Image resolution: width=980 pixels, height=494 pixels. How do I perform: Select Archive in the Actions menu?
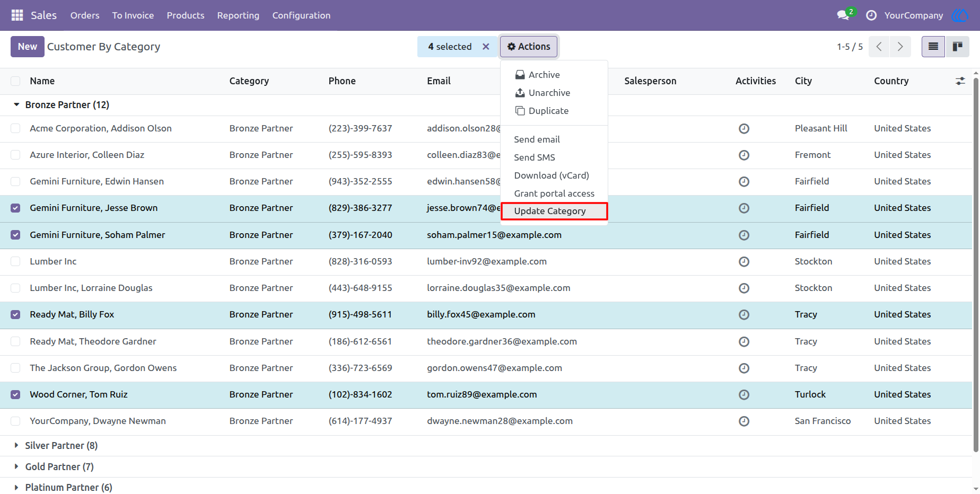click(554, 75)
